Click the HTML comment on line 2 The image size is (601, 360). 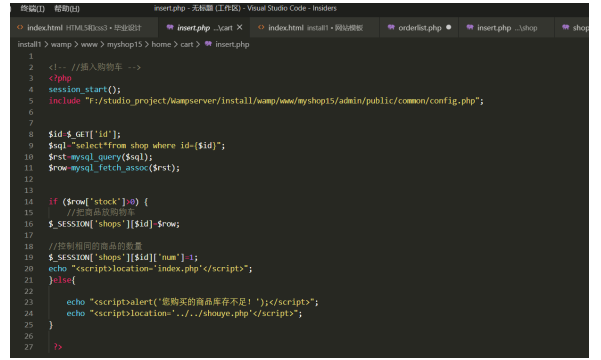coord(95,67)
